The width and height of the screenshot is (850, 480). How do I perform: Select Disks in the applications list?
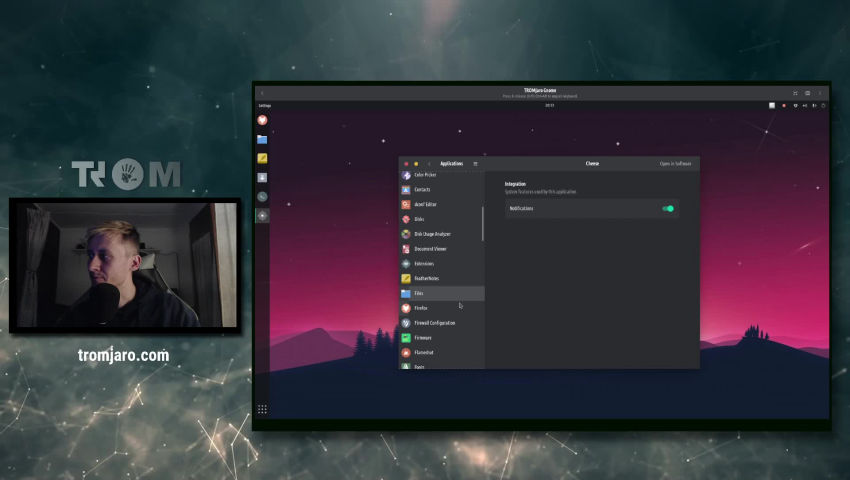[x=419, y=219]
